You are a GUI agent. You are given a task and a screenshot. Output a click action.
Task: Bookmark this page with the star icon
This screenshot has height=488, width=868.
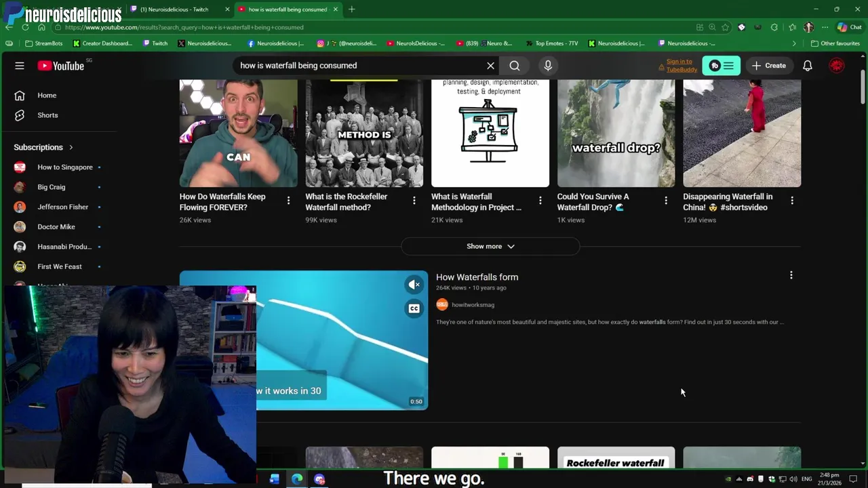click(x=725, y=27)
